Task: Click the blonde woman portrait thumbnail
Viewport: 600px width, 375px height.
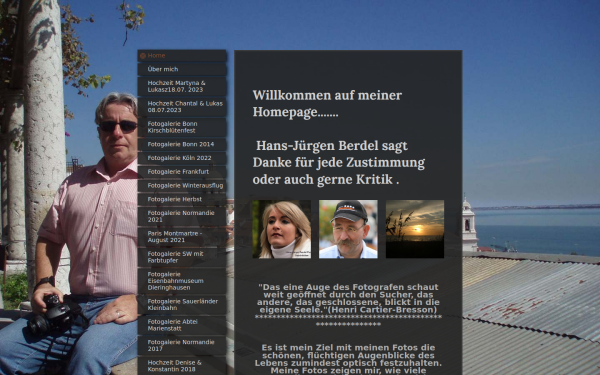Action: (x=282, y=229)
